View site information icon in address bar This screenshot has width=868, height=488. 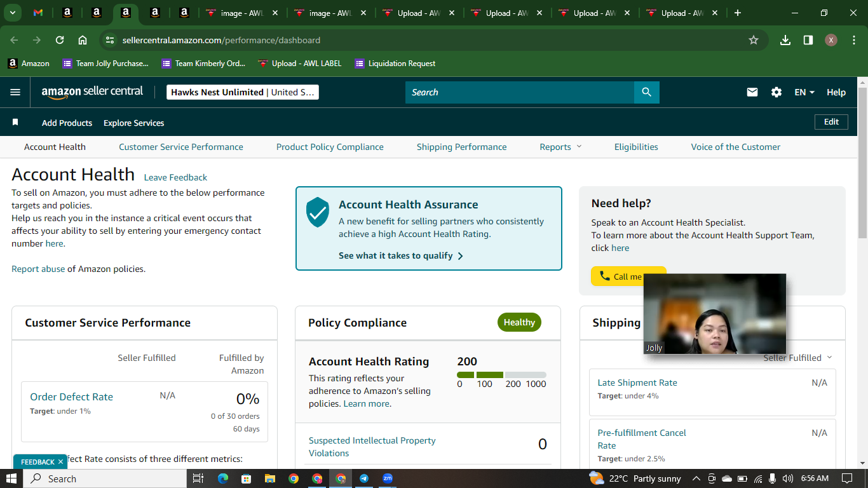pos(111,40)
